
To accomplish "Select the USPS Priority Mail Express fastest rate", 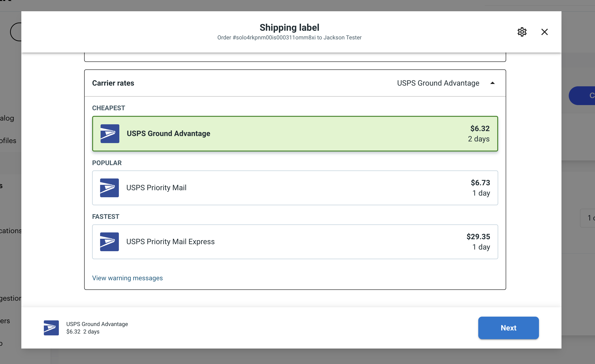I will click(x=295, y=242).
